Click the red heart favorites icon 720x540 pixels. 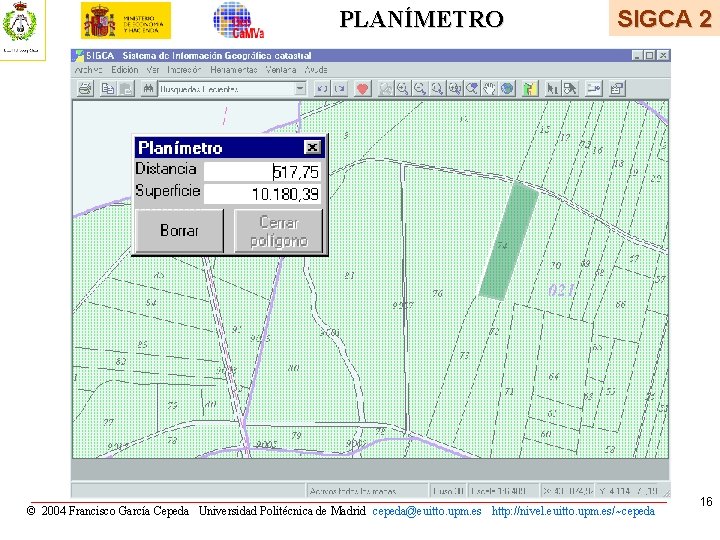[x=362, y=89]
